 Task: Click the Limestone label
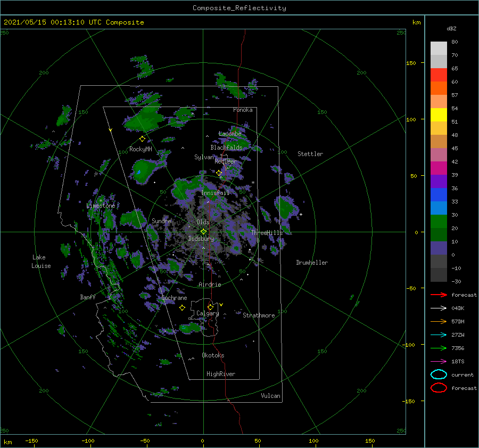[101, 206]
